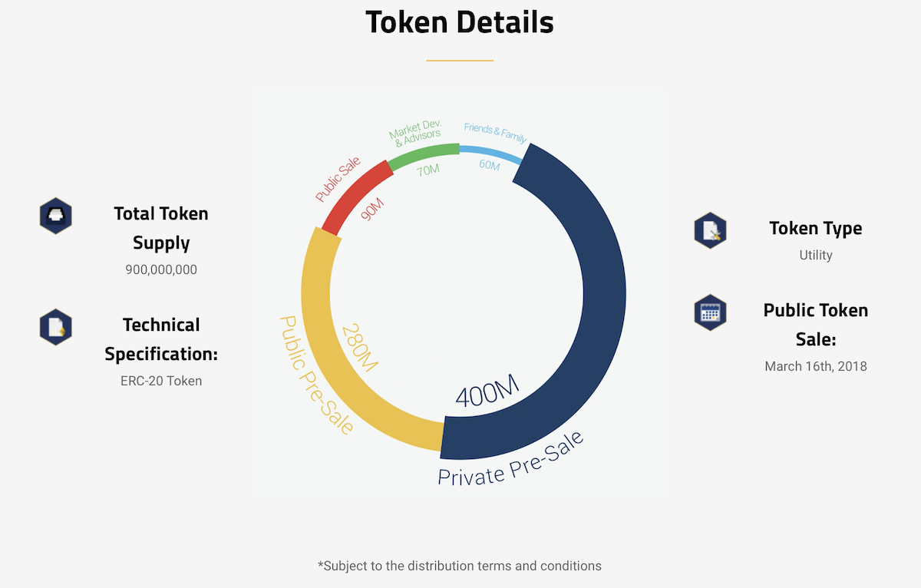
Task: Click the ERC-20 Token text
Action: (161, 381)
